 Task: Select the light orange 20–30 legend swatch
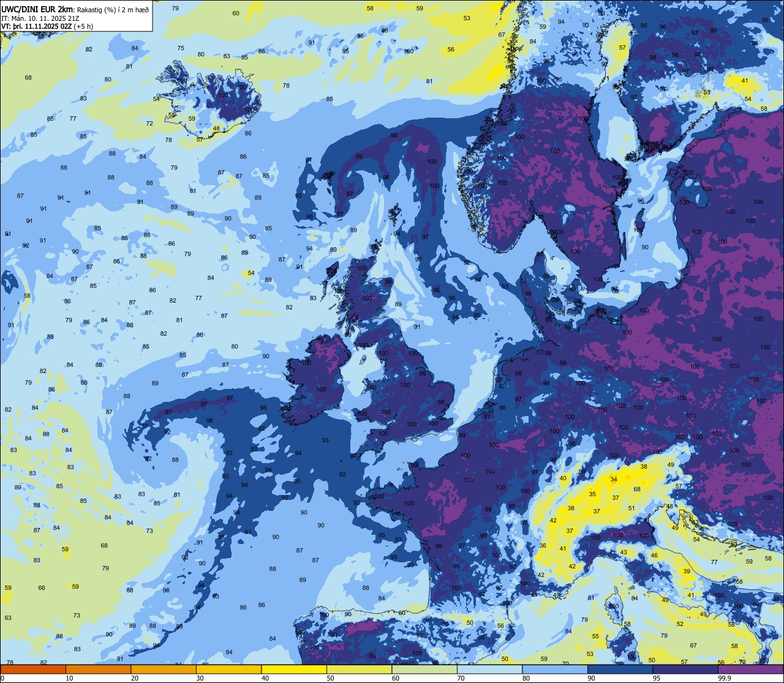pos(164,669)
